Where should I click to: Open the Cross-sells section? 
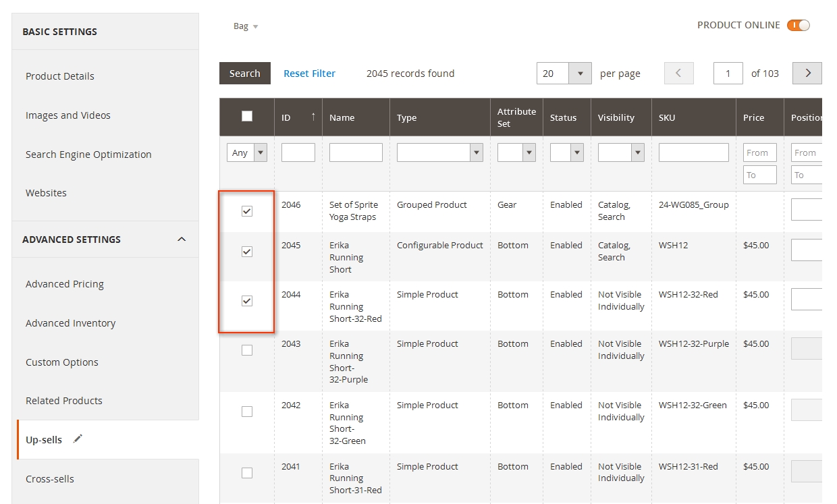pyautogui.click(x=51, y=478)
